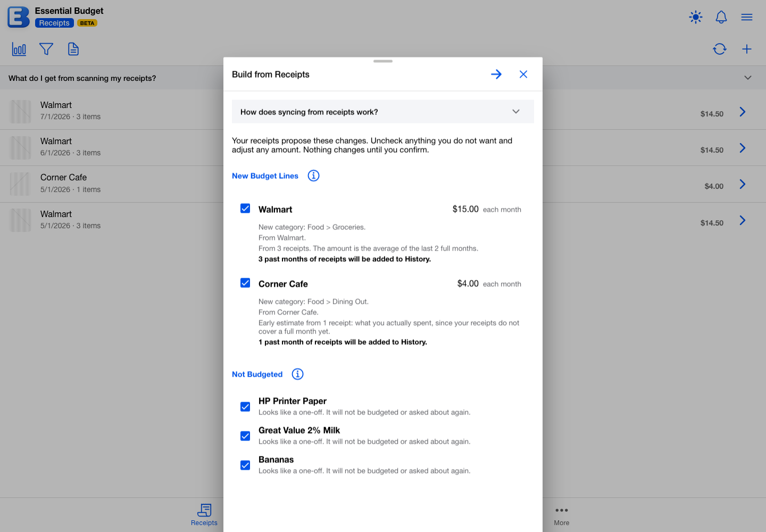This screenshot has width=766, height=532.
Task: Open the receipts filter funnel
Action: (x=46, y=49)
